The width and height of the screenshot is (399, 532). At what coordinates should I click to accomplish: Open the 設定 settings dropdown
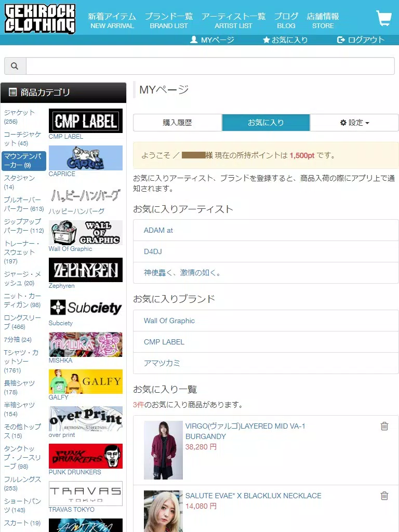pos(354,123)
